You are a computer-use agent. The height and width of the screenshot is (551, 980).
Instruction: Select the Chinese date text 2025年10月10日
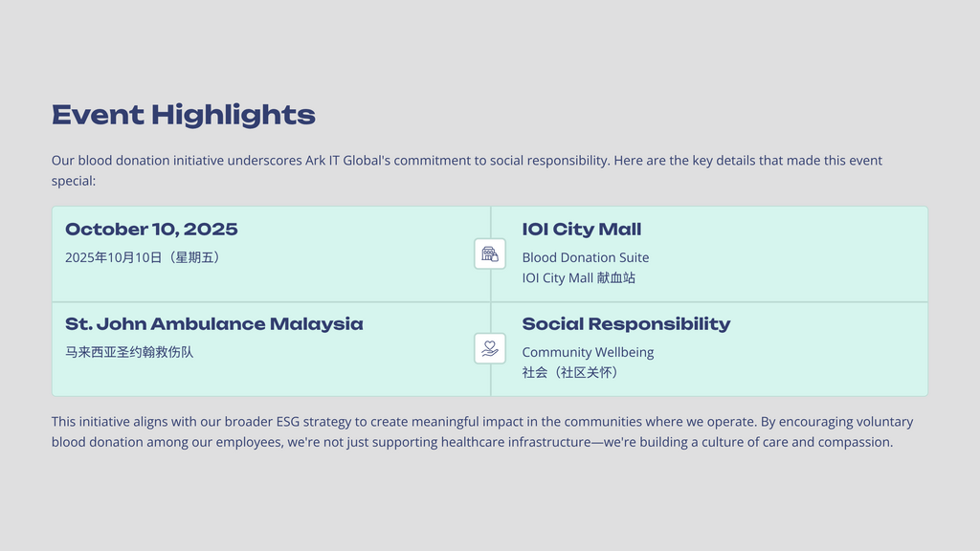click(143, 257)
